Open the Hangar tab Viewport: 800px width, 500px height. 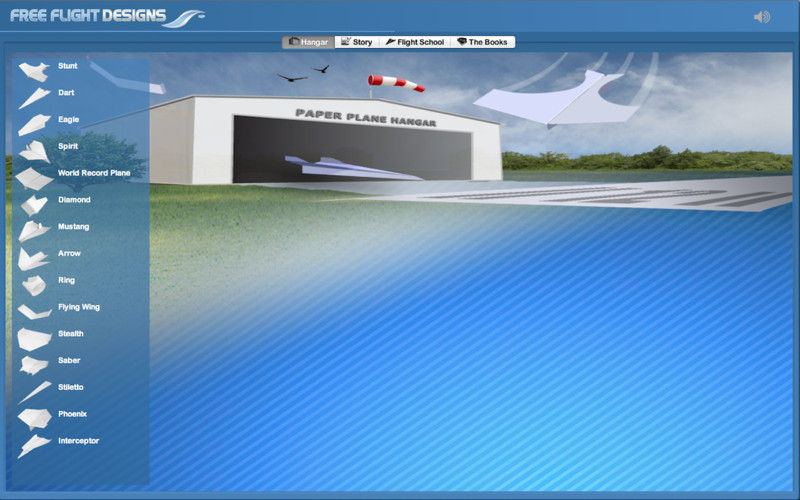tap(309, 42)
